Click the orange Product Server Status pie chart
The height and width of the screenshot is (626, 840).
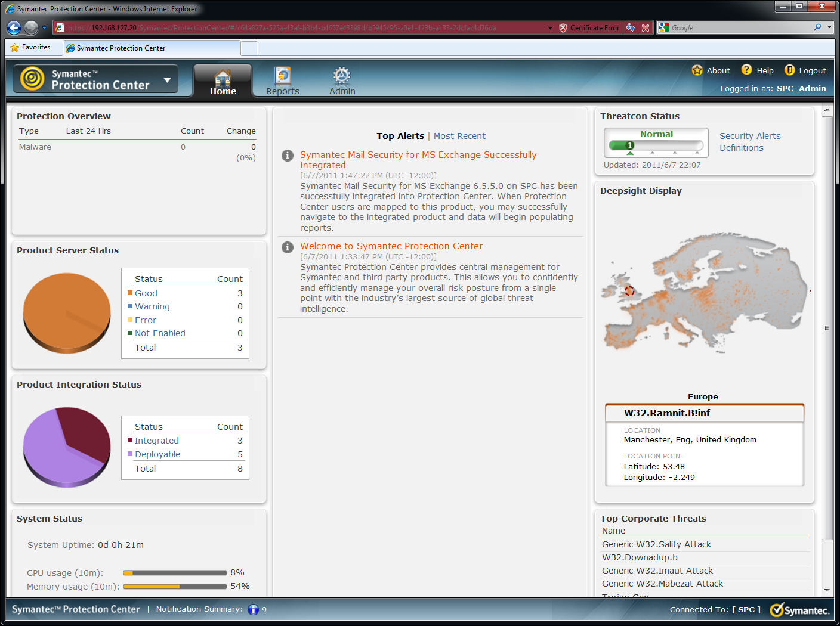(x=67, y=312)
